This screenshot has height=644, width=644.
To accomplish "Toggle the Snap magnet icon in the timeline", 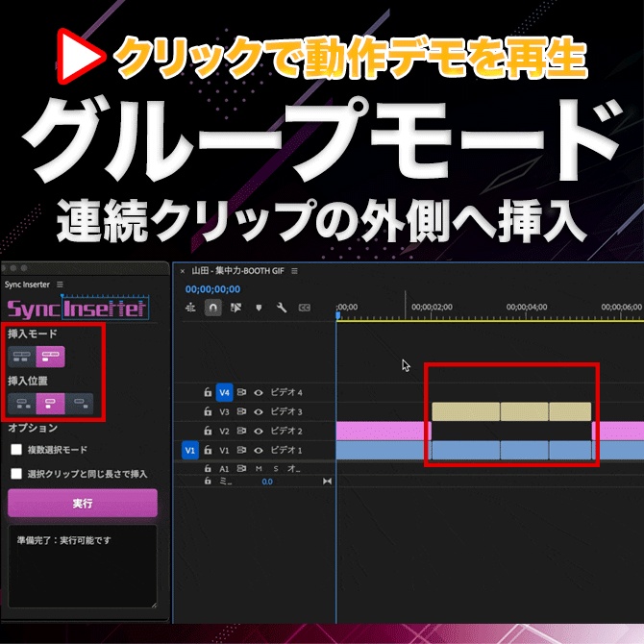I will [213, 308].
